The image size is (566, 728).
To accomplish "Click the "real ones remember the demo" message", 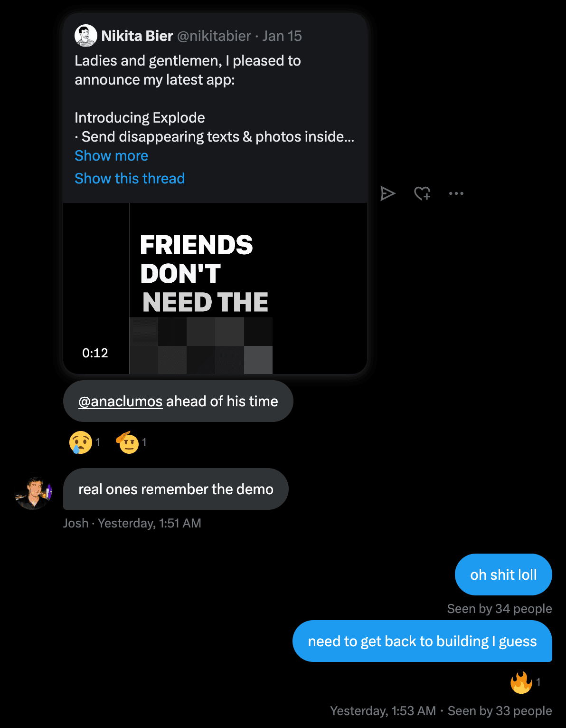I will (x=176, y=489).
